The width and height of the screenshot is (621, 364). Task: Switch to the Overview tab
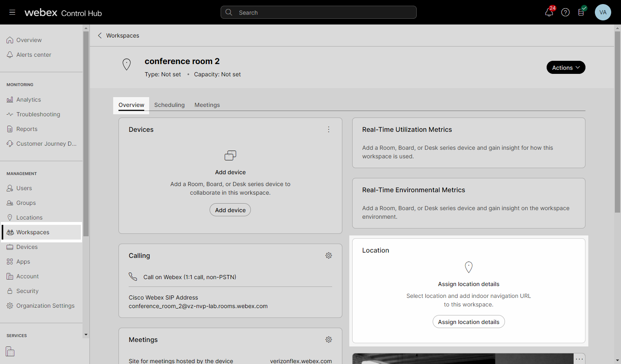(131, 105)
